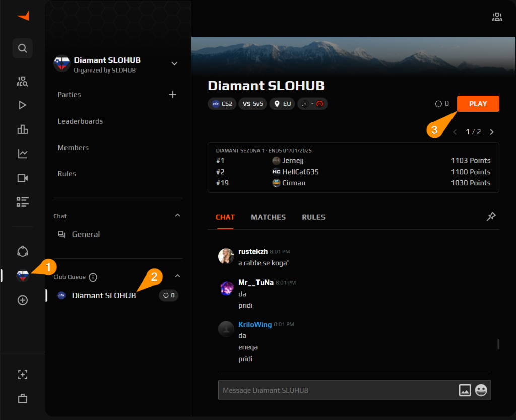Open Rules in club menu
Image resolution: width=516 pixels, height=420 pixels.
point(67,174)
